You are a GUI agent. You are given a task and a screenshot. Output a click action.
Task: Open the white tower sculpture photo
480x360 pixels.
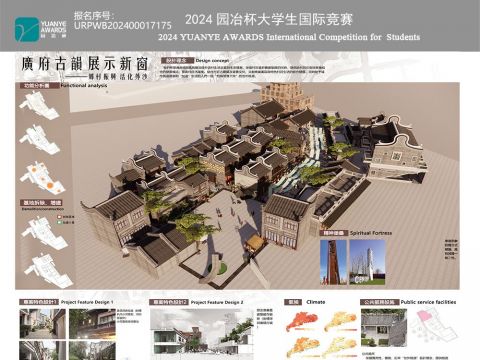pyautogui.click(x=367, y=262)
